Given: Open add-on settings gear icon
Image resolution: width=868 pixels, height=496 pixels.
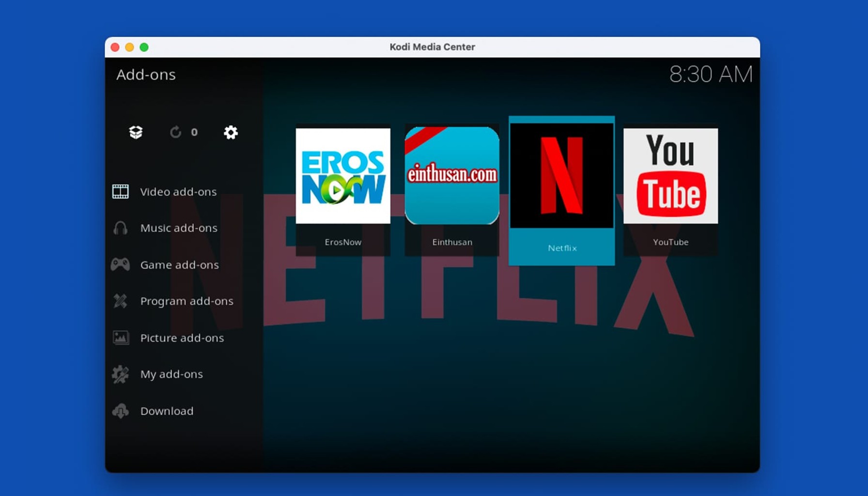Looking at the screenshot, I should click(x=231, y=132).
